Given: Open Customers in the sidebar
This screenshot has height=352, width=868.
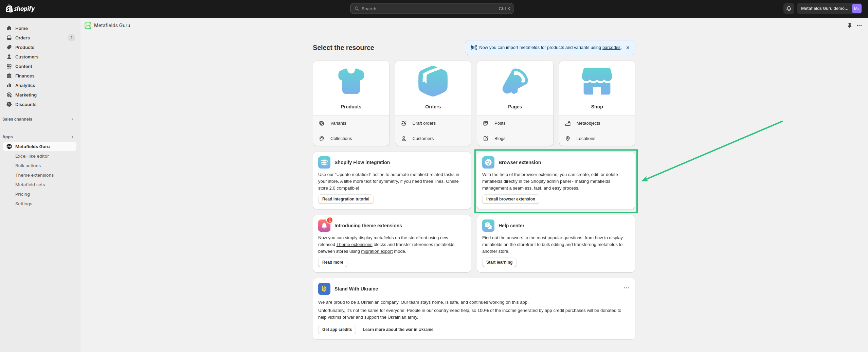Looking at the screenshot, I should tap(39, 57).
